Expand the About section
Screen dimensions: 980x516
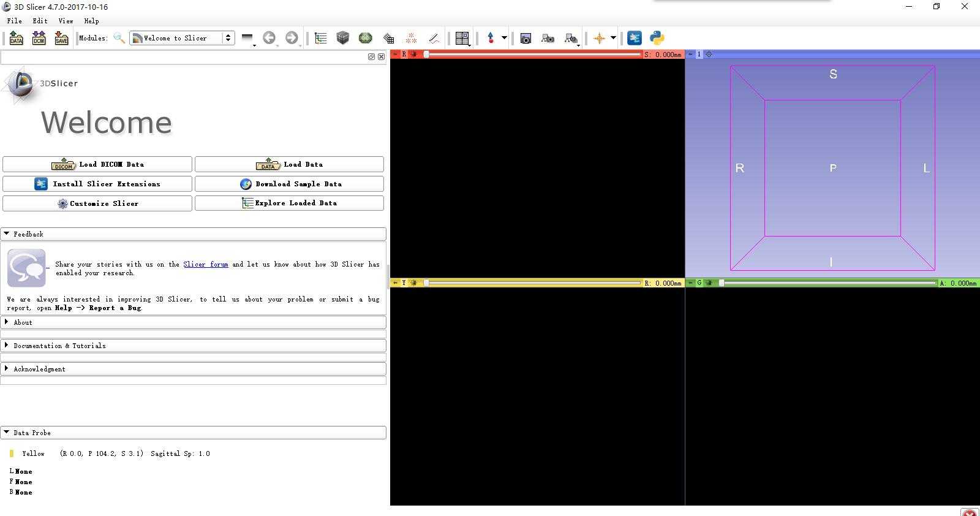194,322
